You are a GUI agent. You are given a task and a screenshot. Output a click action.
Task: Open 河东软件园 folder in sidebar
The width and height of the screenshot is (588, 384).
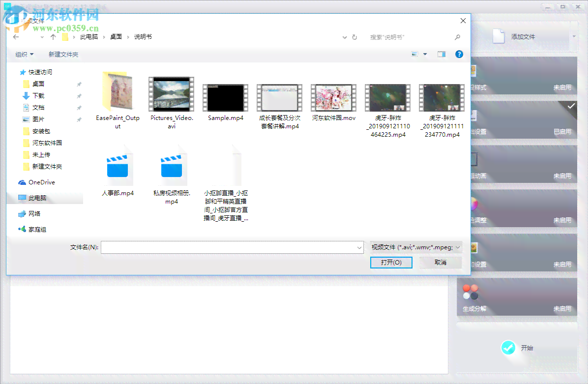[47, 143]
